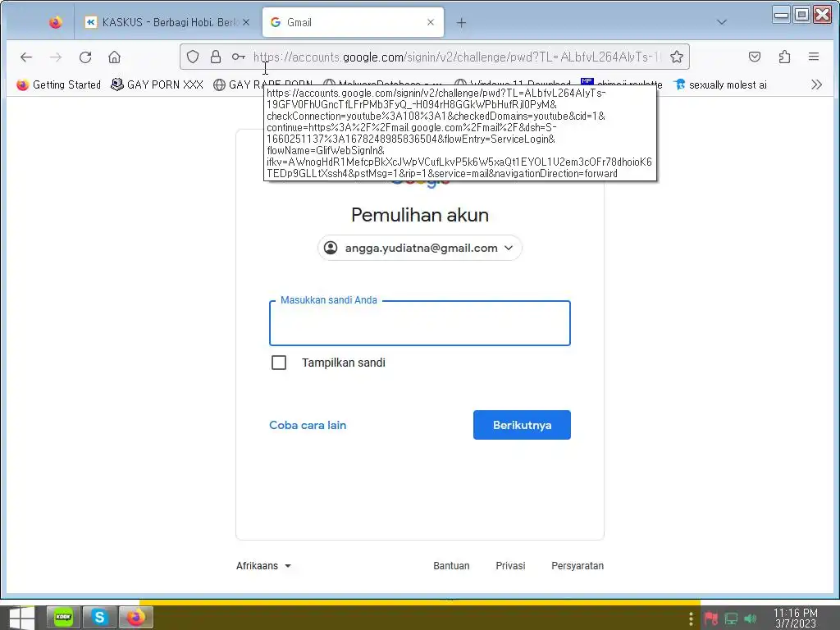This screenshot has height=630, width=840.
Task: Open the GAY PORN XXX bookmark
Action: tap(157, 84)
